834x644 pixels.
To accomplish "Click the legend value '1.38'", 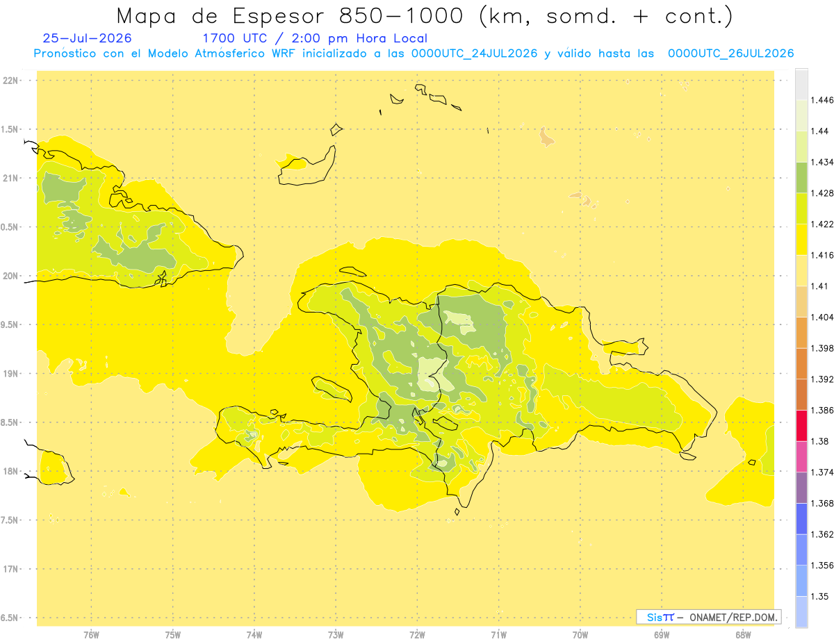I will 820,441.
